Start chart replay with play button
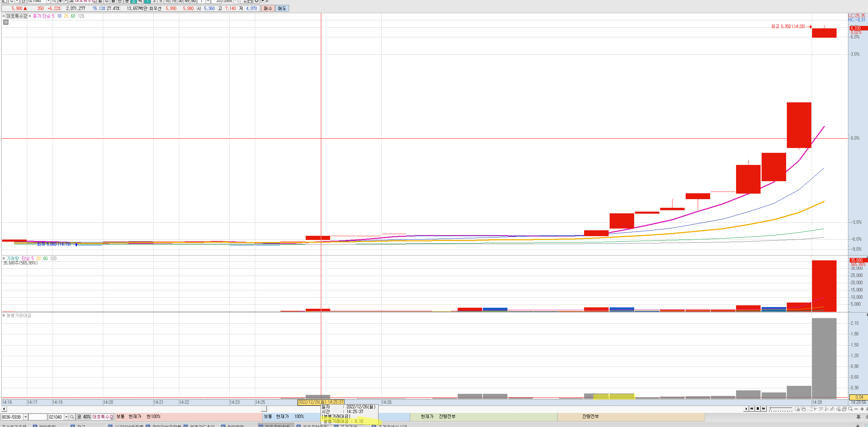The image size is (868, 427). coord(746,409)
